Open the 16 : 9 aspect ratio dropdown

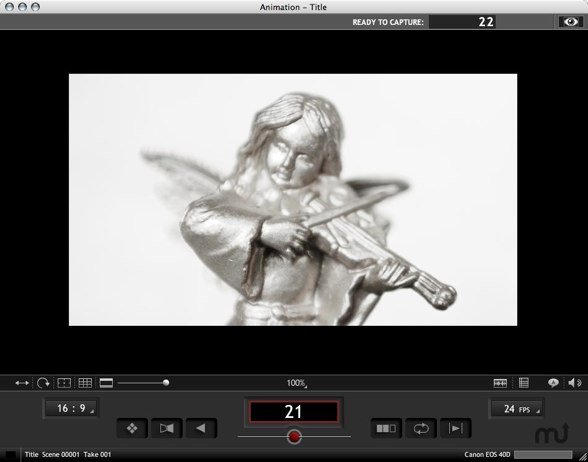[x=71, y=408]
